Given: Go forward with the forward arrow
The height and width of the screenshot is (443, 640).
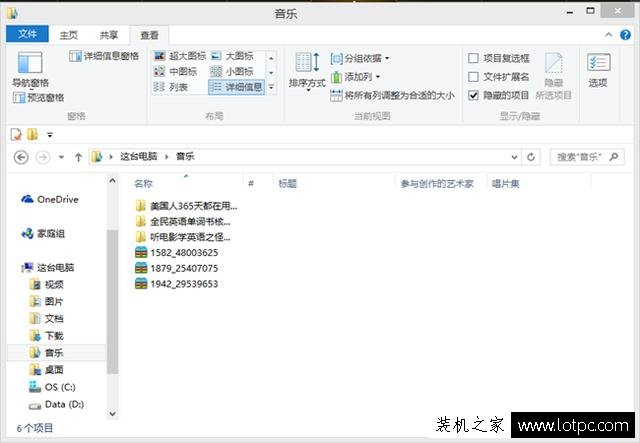Looking at the screenshot, I should [x=43, y=157].
